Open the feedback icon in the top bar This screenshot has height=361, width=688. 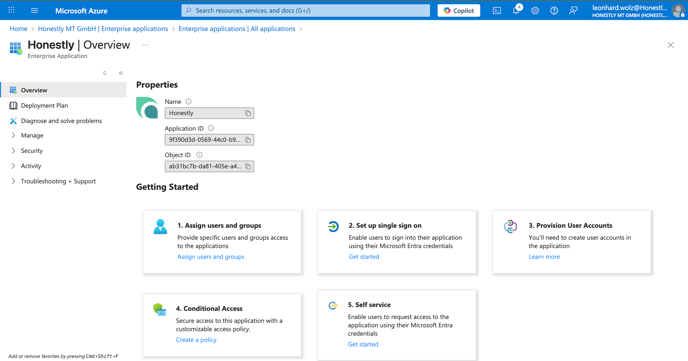[573, 11]
